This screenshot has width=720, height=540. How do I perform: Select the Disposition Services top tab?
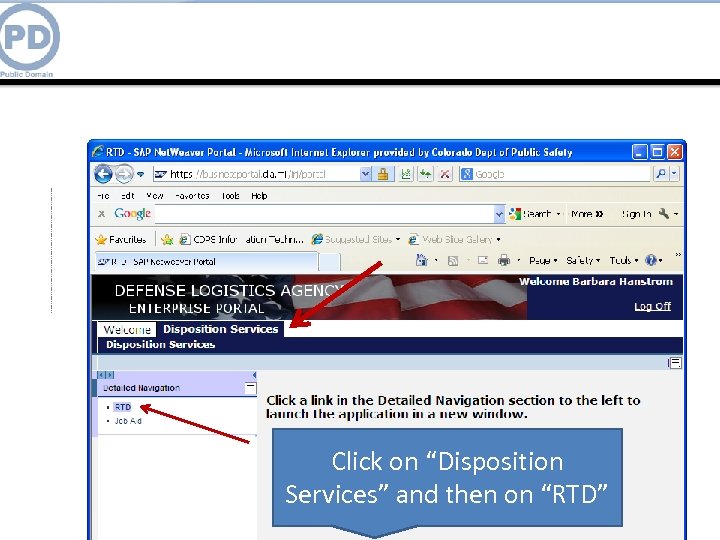click(x=220, y=329)
